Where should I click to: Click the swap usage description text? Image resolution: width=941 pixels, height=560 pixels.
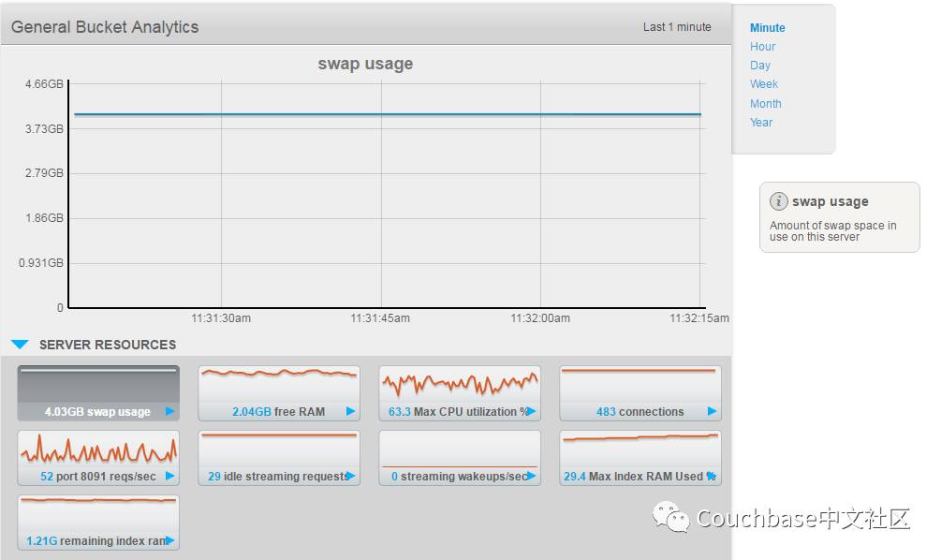(833, 231)
